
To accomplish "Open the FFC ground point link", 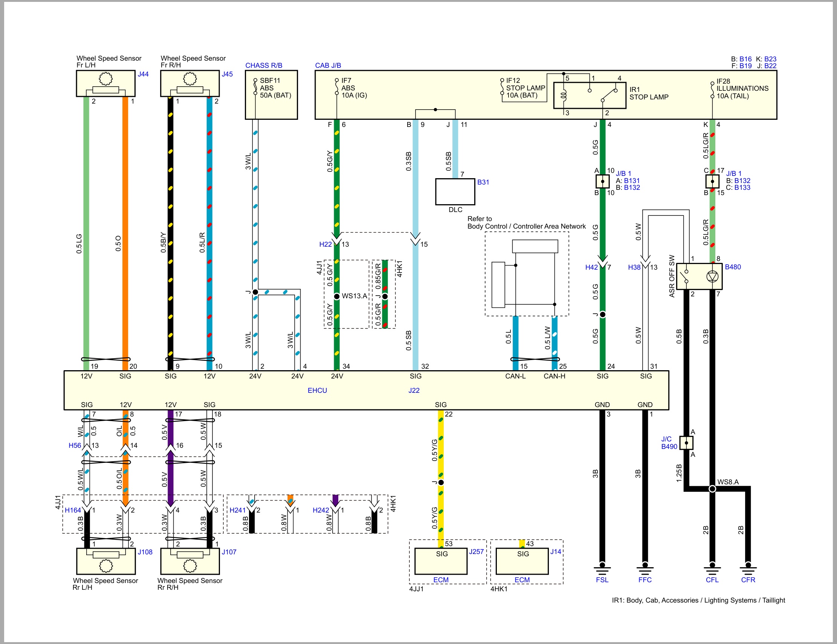I will coord(645,580).
